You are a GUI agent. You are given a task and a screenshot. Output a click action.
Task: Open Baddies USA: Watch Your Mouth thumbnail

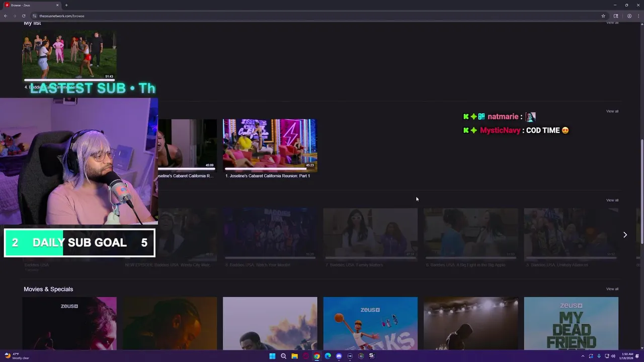[x=270, y=234]
